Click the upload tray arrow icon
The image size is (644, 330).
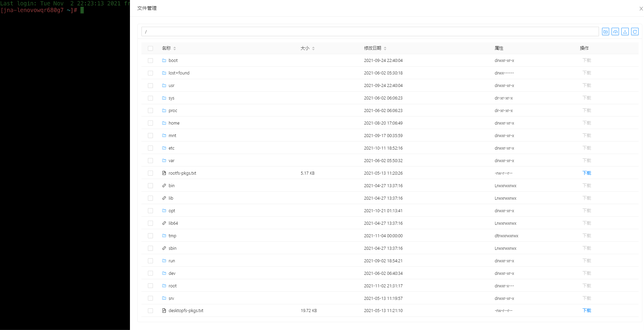point(625,32)
